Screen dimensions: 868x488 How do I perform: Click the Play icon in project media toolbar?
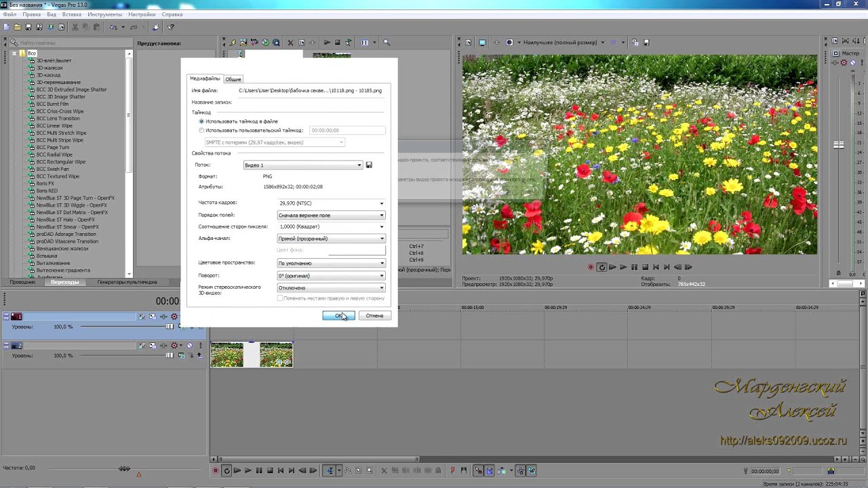pyautogui.click(x=327, y=42)
